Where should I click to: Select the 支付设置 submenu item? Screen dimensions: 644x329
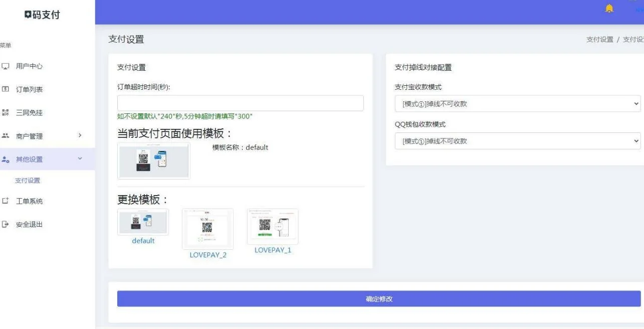tap(28, 181)
